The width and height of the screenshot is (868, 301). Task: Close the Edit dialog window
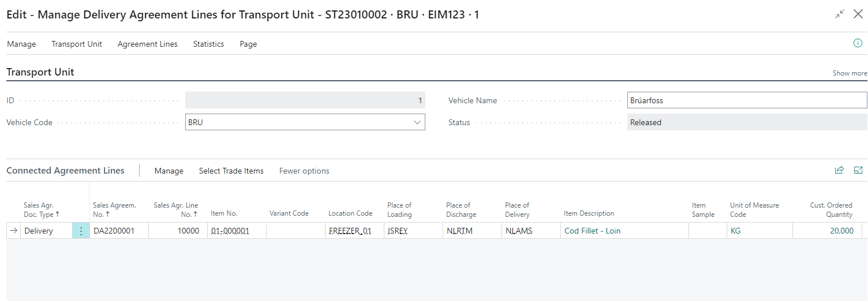(858, 14)
